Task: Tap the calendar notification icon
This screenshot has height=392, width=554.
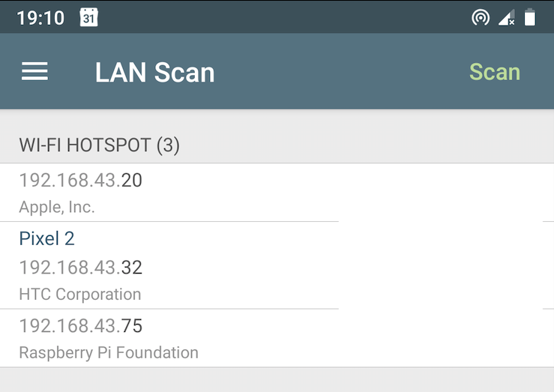Action: 88,17
